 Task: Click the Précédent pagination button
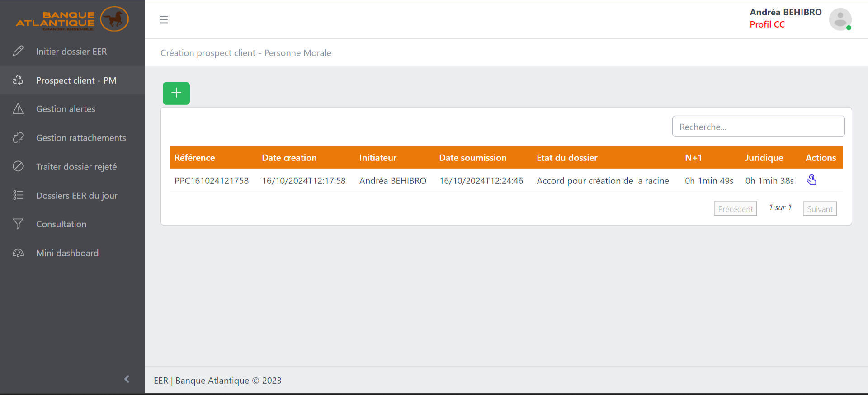point(735,209)
